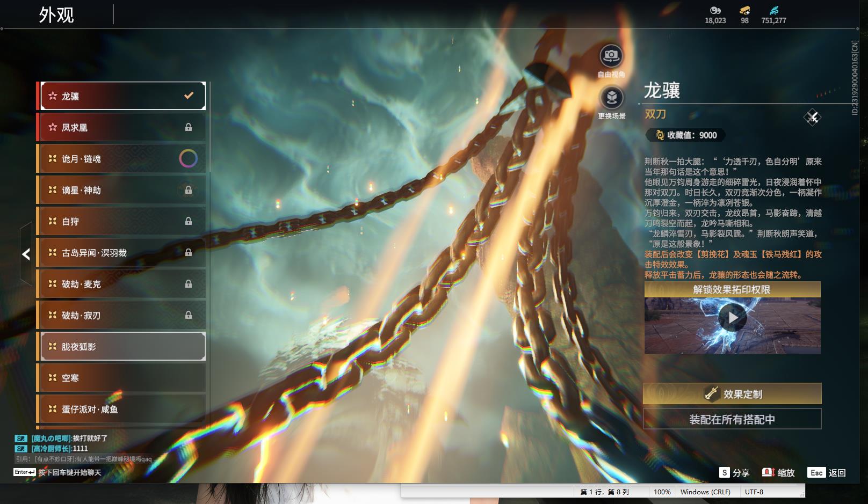Select the 龙骧 skin entry

coord(122,96)
